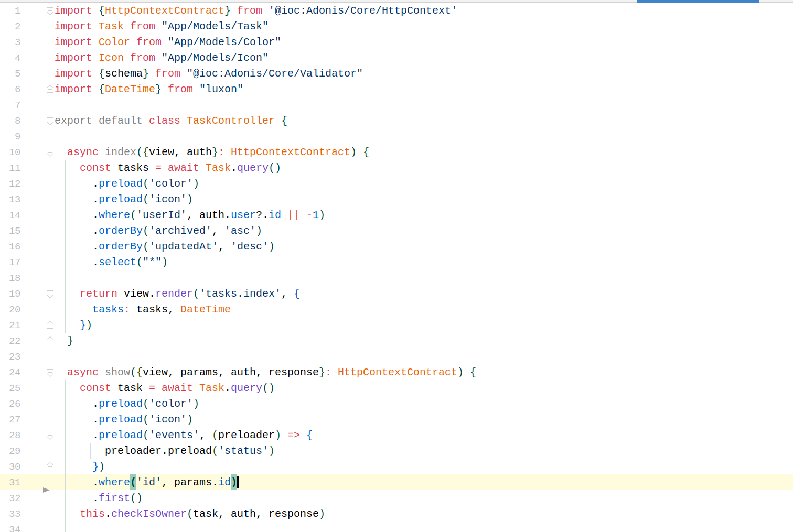Collapse the import block fold marker on line 1

50,10
